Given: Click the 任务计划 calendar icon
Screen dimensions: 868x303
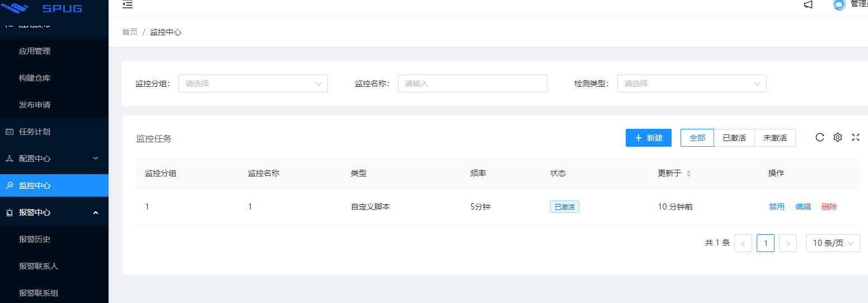Looking at the screenshot, I should (x=10, y=132).
